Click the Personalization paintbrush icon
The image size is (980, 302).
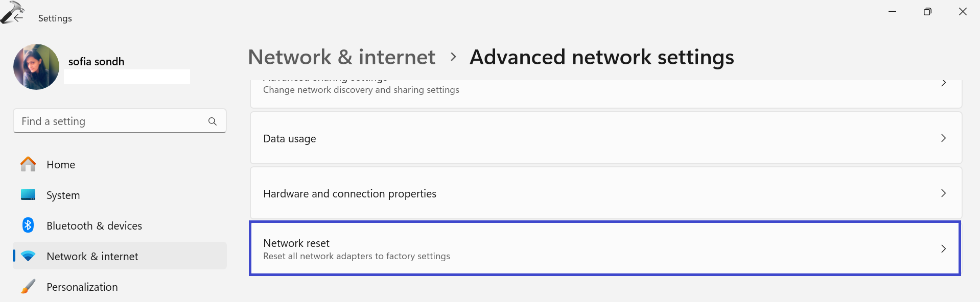[x=28, y=286]
